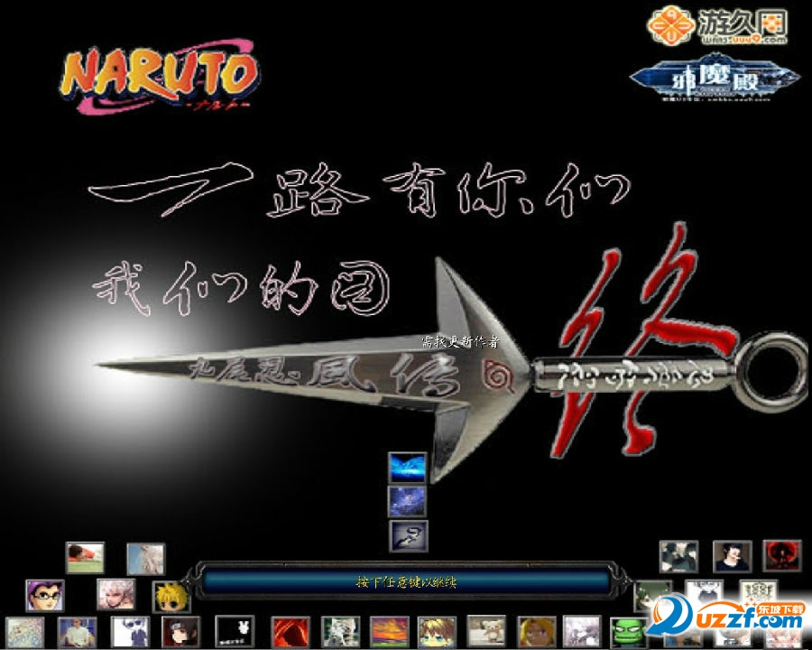Select the bright blue wave icon
The image size is (812, 650).
(x=408, y=468)
